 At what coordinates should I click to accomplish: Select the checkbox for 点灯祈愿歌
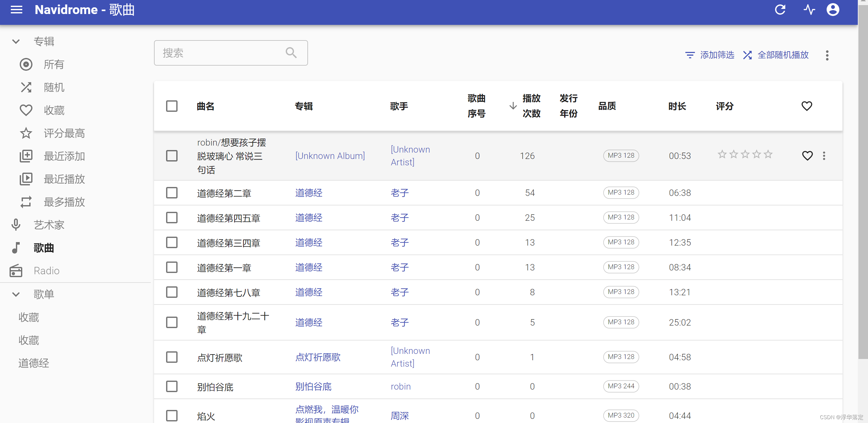171,357
